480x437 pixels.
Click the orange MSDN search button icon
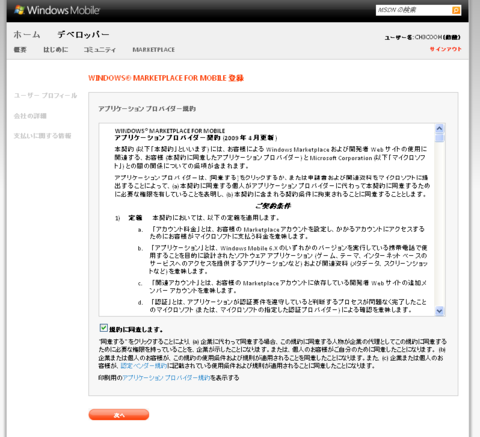(456, 10)
